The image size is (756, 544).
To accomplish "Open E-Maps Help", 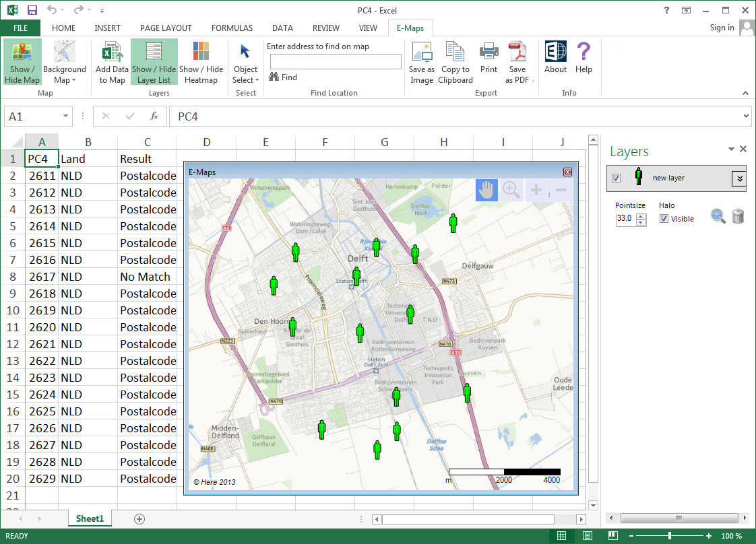I will tap(584, 61).
